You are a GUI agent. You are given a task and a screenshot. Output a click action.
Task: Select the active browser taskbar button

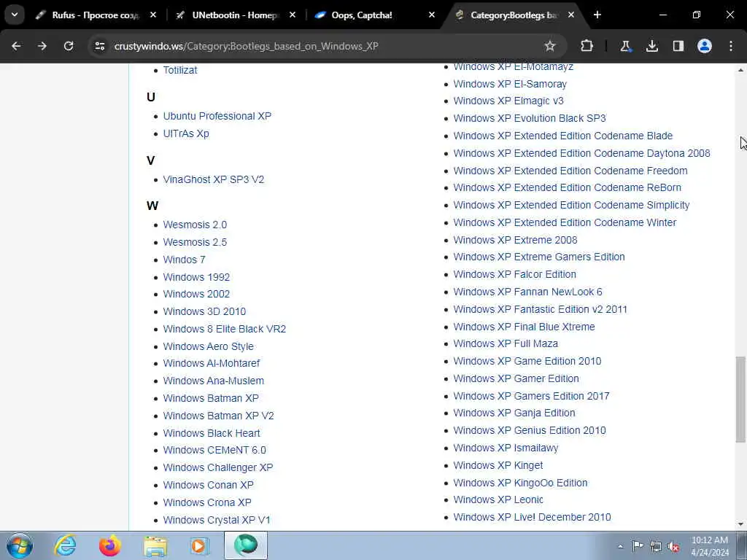pyautogui.click(x=246, y=545)
